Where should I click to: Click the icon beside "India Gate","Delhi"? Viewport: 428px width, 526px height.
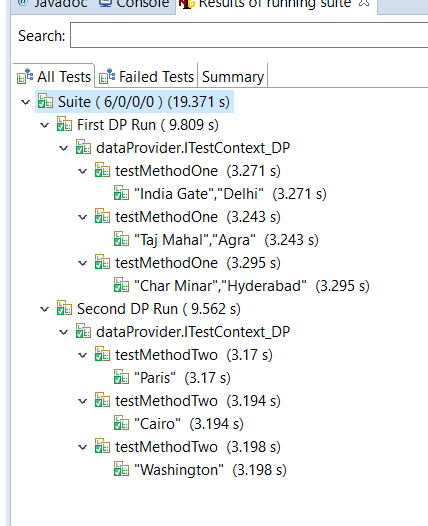pos(121,194)
